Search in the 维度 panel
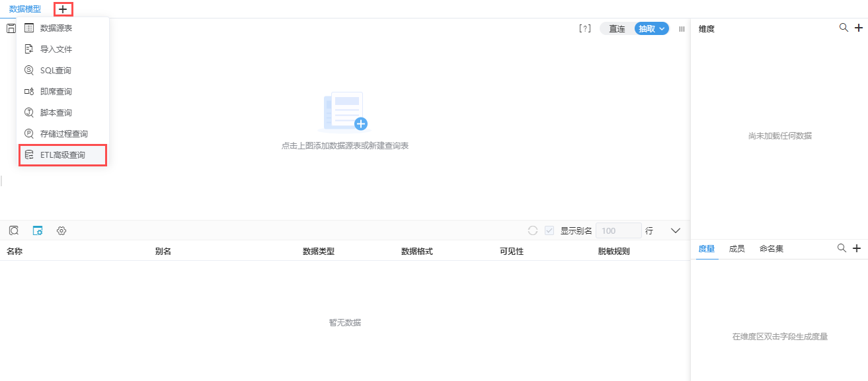 pos(844,28)
